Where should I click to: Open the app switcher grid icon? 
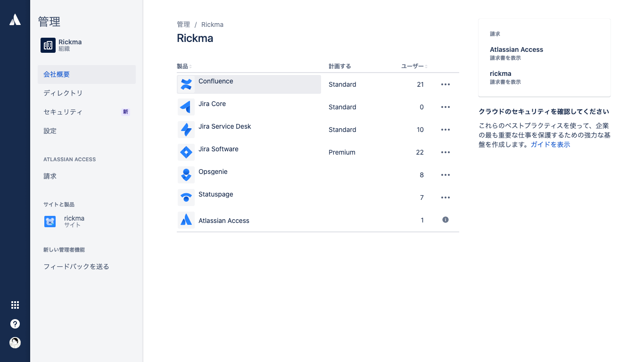[15, 305]
